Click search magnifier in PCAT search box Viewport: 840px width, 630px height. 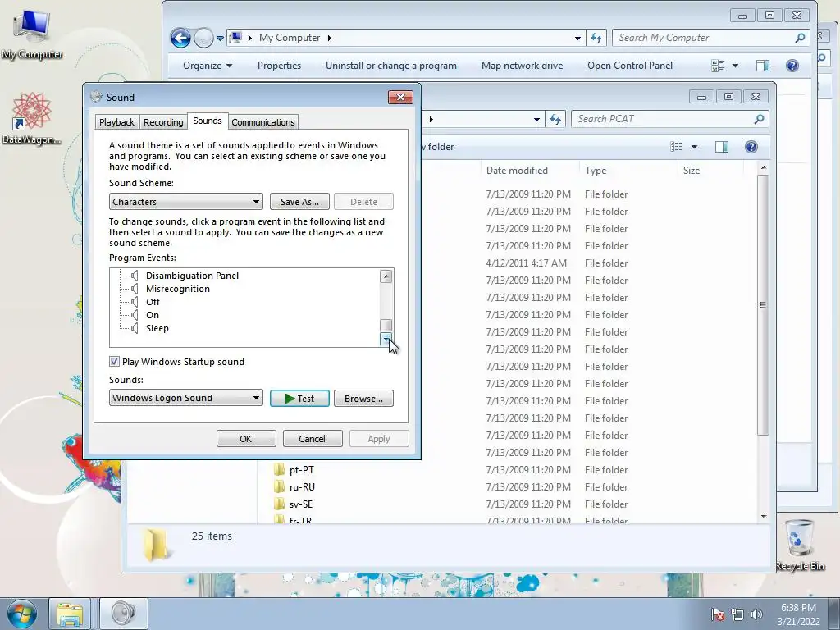(759, 120)
